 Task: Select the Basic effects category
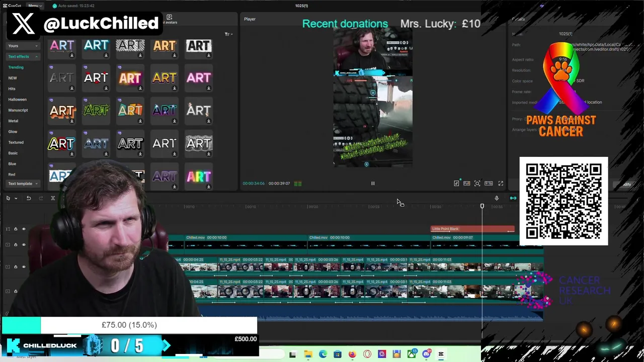(13, 153)
